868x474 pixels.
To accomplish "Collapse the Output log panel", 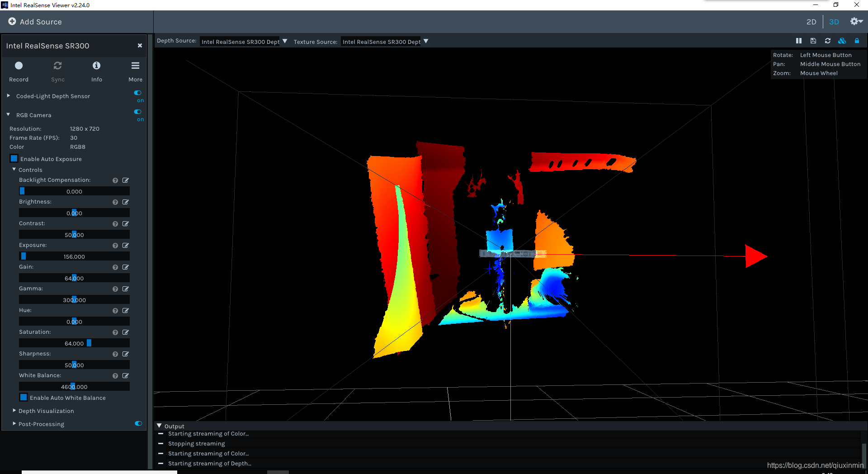I will 159,426.
